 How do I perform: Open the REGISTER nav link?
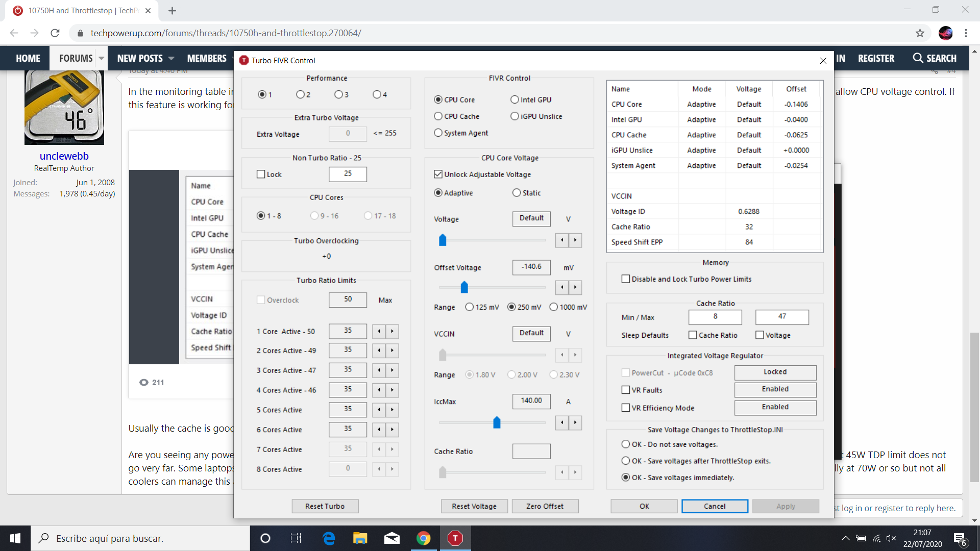[876, 58]
